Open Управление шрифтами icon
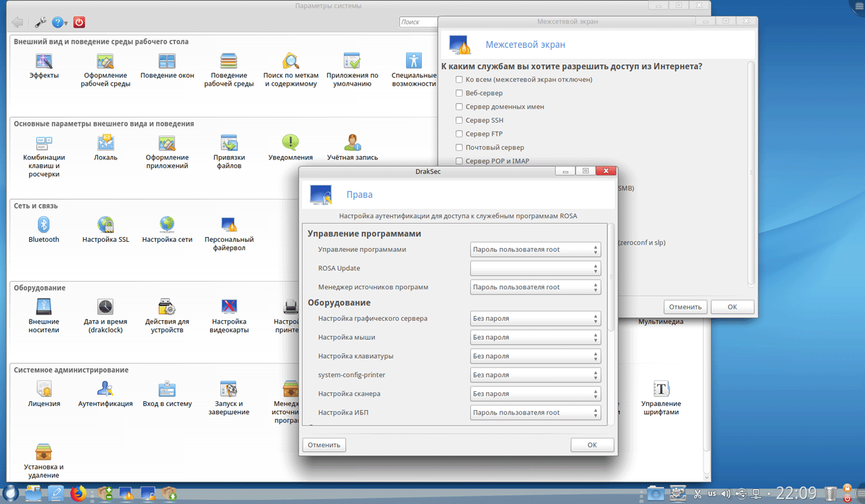This screenshot has height=504, width=865. coord(660,390)
